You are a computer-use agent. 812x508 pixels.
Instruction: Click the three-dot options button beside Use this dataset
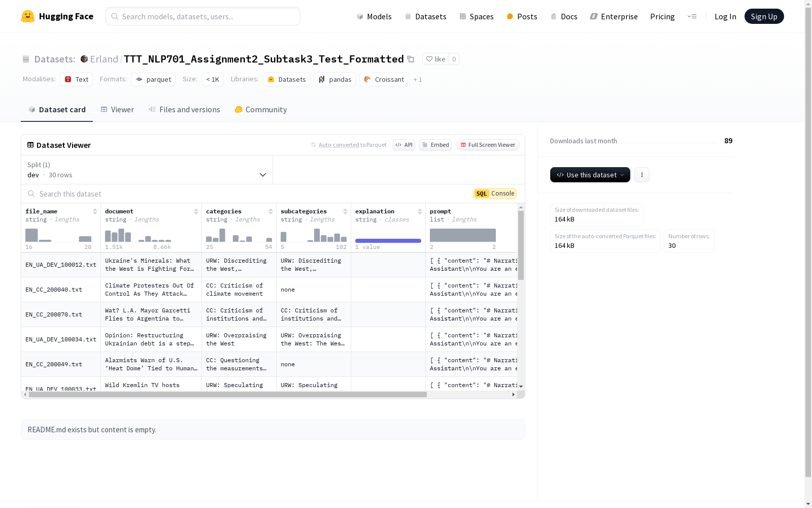pos(642,175)
